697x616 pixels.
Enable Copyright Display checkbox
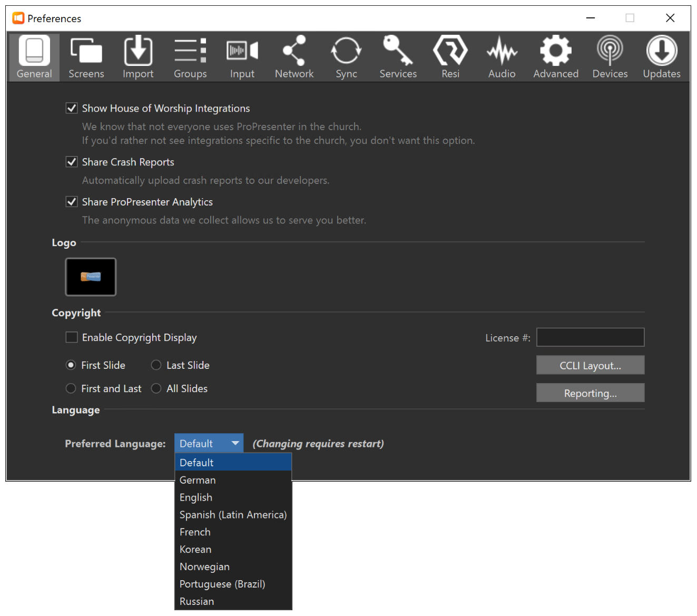click(72, 337)
